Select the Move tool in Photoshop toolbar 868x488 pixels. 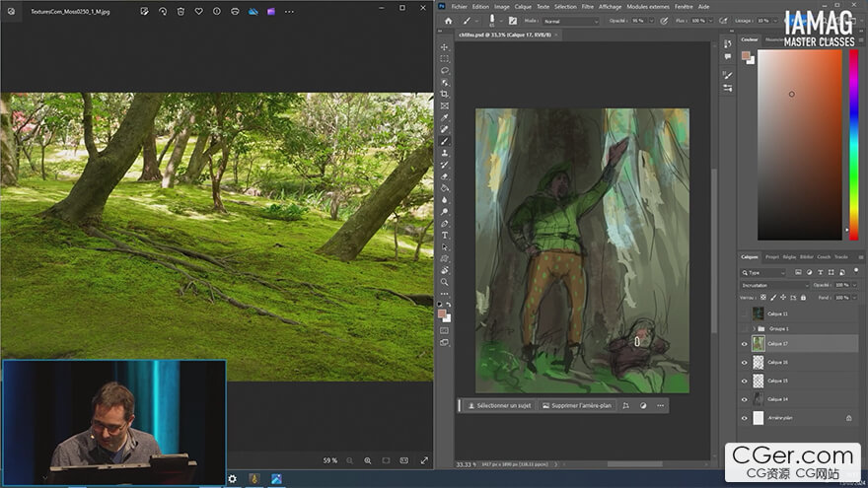445,47
